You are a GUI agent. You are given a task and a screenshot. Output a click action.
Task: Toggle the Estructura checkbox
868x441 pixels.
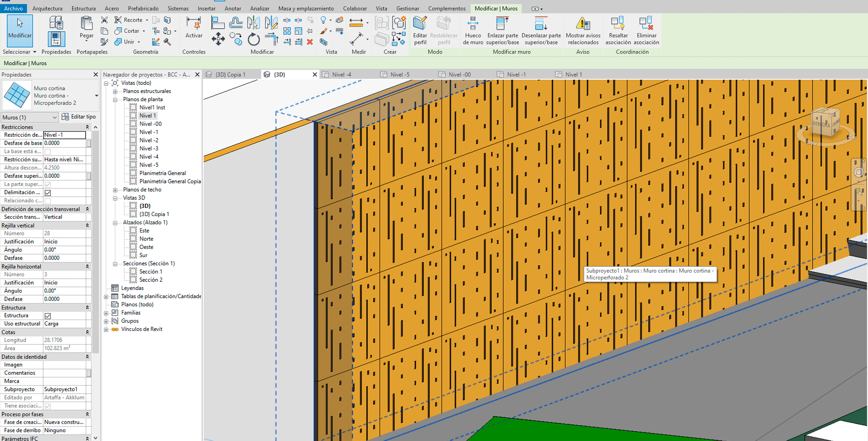tap(48, 316)
